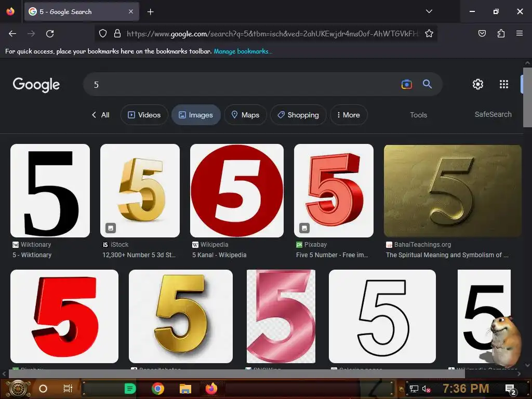The height and width of the screenshot is (399, 532).
Task: Open Manage bookmarks link
Action: pyautogui.click(x=243, y=51)
